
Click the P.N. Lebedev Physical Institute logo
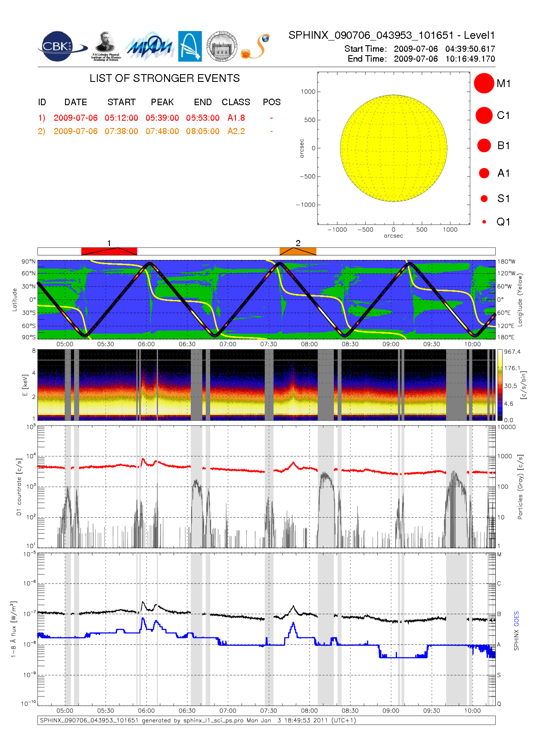(106, 46)
